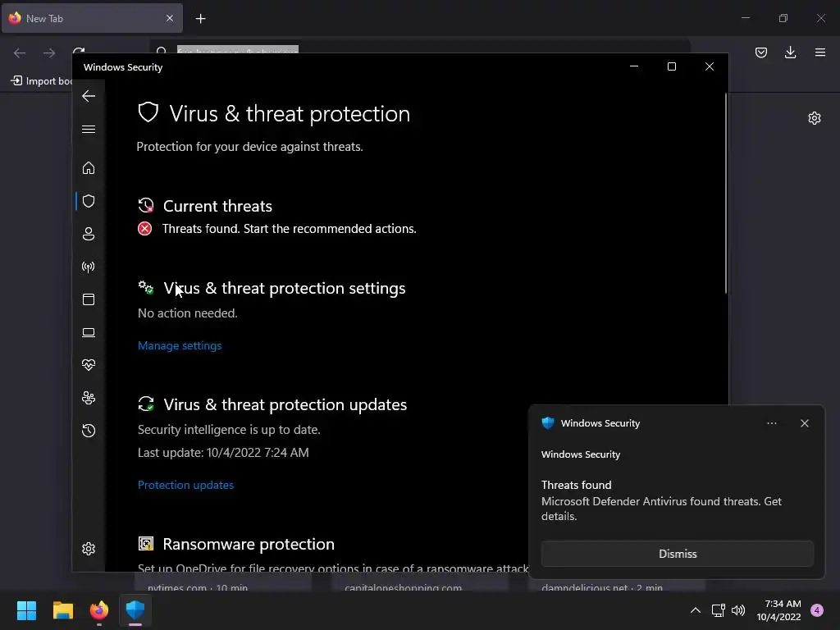This screenshot has width=840, height=630.
Task: Open Protection history clock icon in sidebar
Action: point(89,431)
